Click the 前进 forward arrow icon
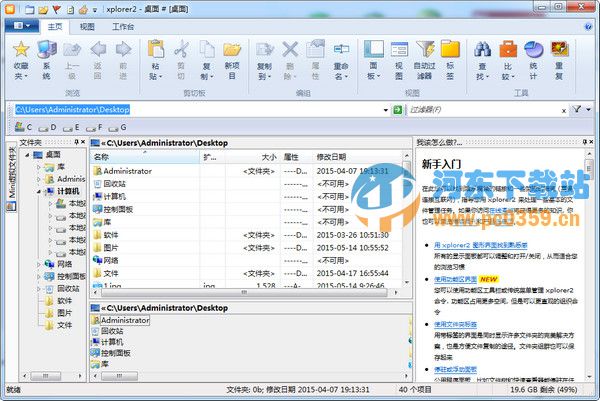This screenshot has width=600, height=401. pyautogui.click(x=123, y=49)
